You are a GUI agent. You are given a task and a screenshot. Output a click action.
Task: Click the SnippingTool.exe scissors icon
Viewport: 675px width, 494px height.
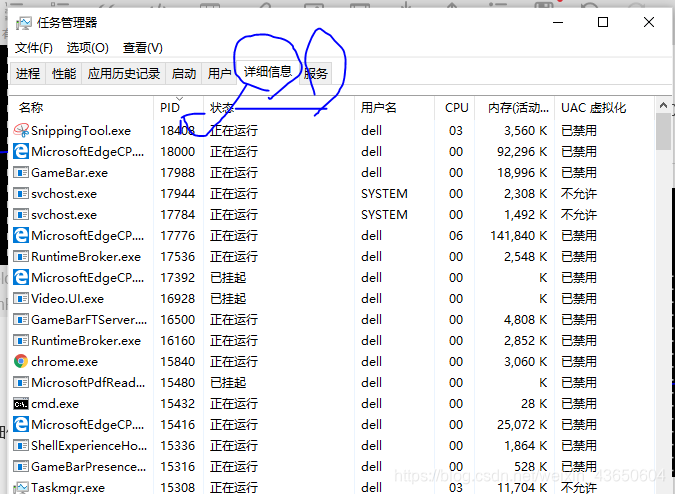click(21, 130)
